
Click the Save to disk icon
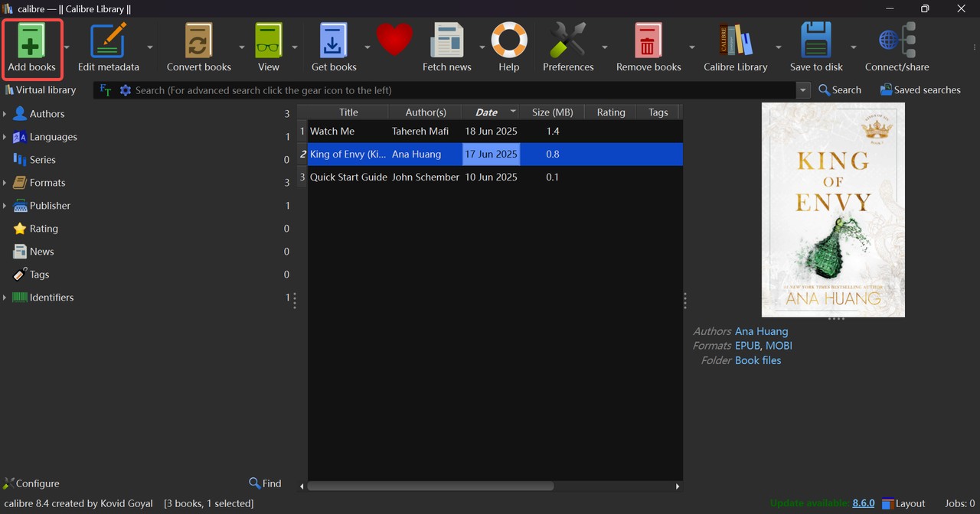[x=816, y=41]
